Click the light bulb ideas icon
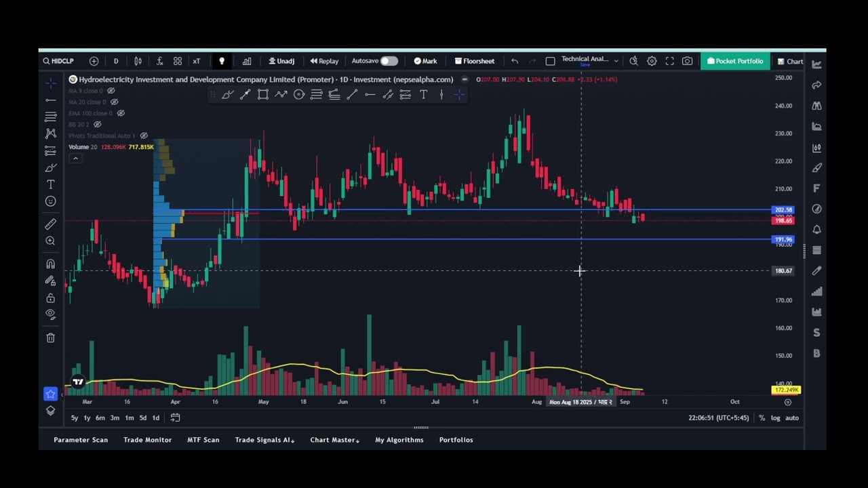This screenshot has width=868, height=488. [221, 61]
